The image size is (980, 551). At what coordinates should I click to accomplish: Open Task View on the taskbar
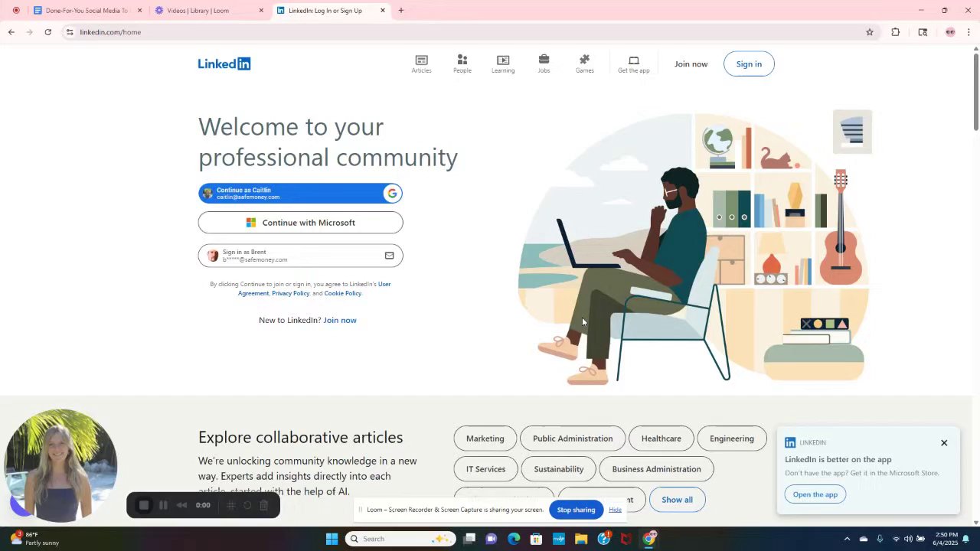coord(469,539)
